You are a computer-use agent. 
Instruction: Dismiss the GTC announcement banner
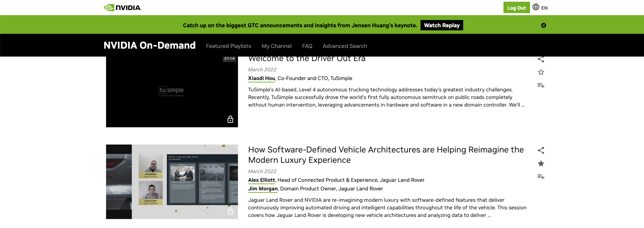(x=543, y=25)
